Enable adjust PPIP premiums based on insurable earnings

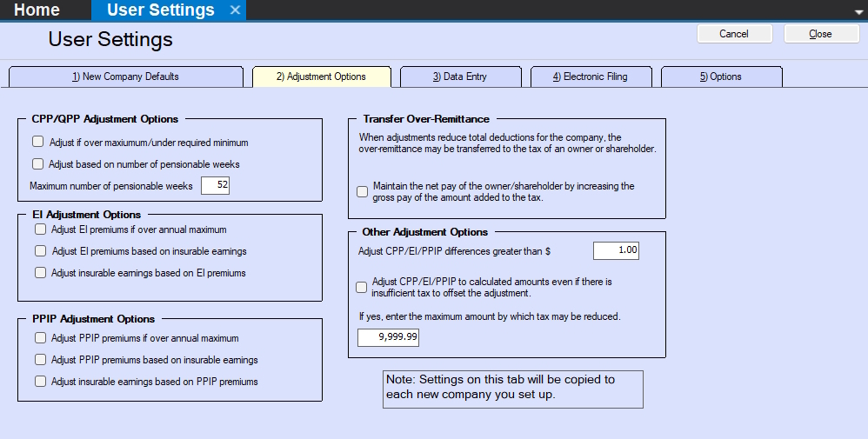pyautogui.click(x=40, y=360)
